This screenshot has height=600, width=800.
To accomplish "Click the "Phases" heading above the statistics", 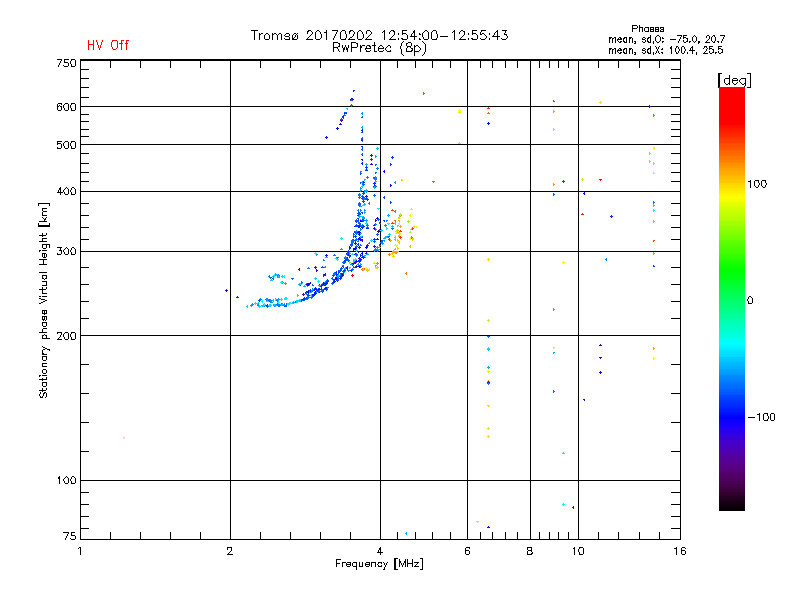I will (647, 29).
